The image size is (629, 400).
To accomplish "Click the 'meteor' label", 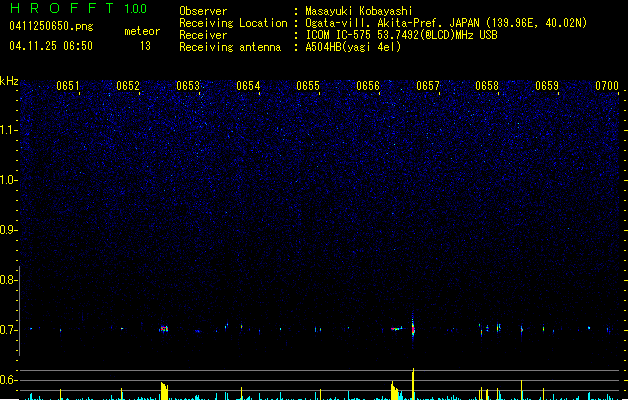I will coord(142,31).
